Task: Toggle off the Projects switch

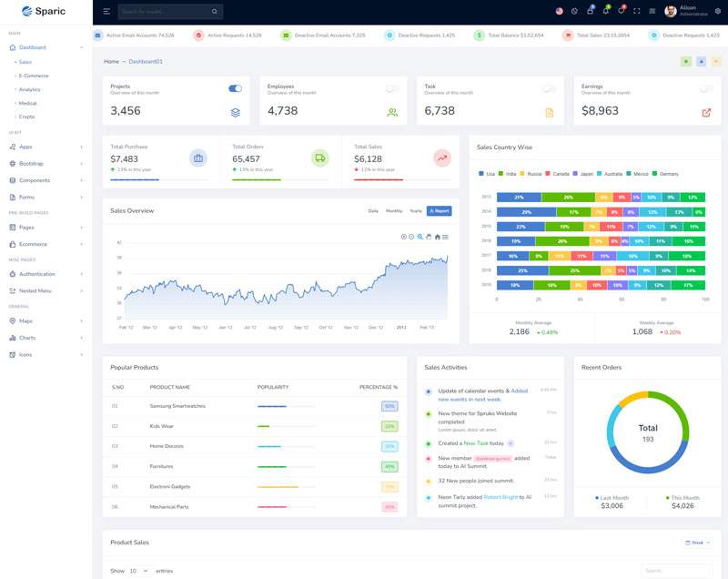Action: tap(235, 88)
